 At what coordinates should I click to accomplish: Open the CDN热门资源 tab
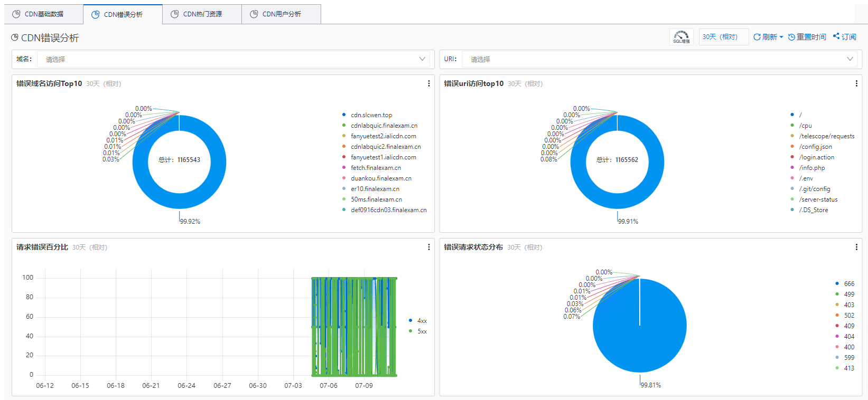pos(202,14)
